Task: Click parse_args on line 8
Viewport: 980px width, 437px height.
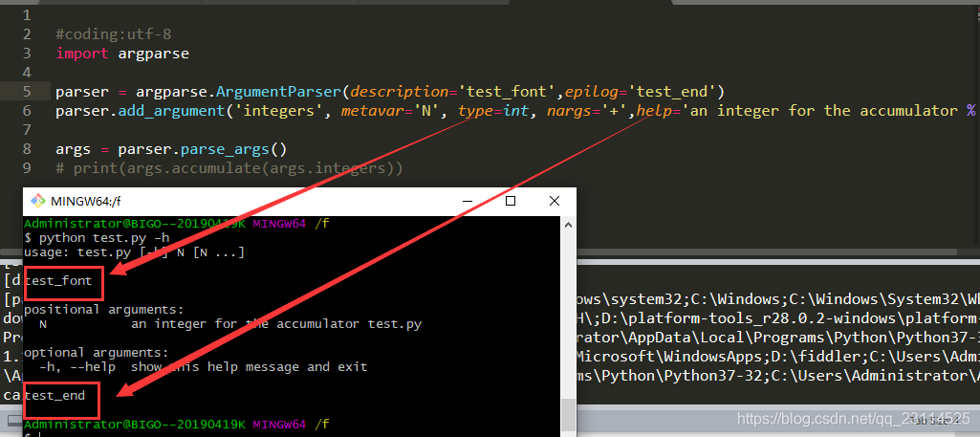Action: [225, 149]
